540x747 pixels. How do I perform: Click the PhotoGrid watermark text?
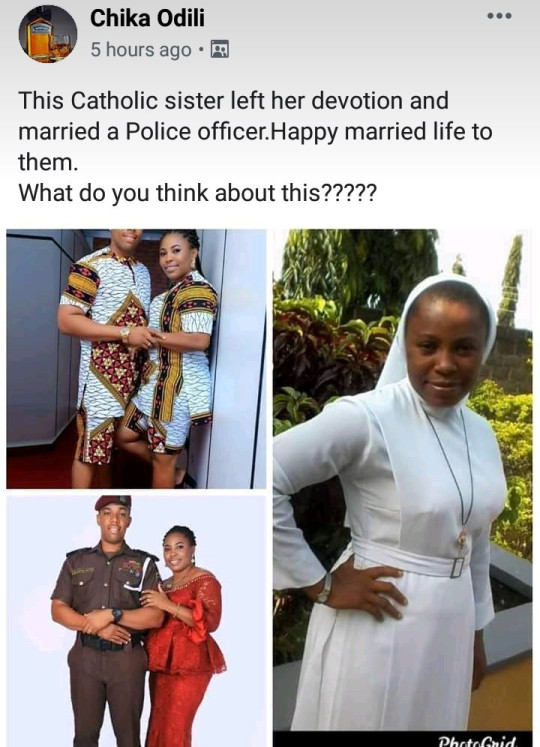[x=478, y=741]
